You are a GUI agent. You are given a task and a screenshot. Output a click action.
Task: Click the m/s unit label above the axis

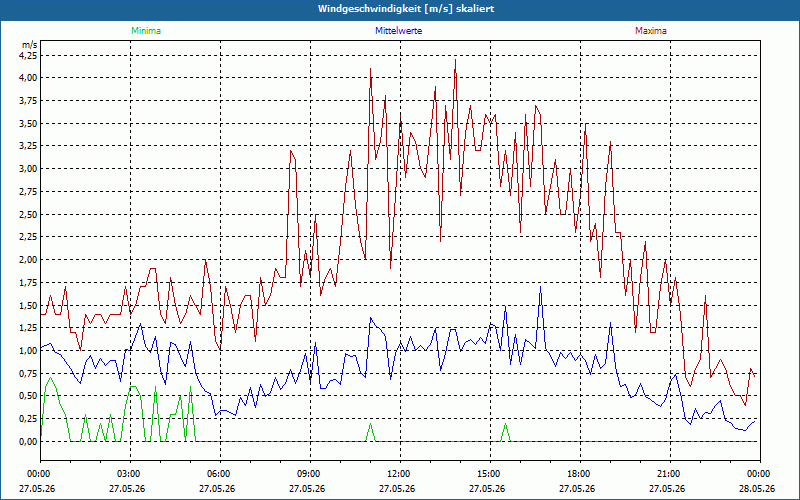(x=30, y=45)
